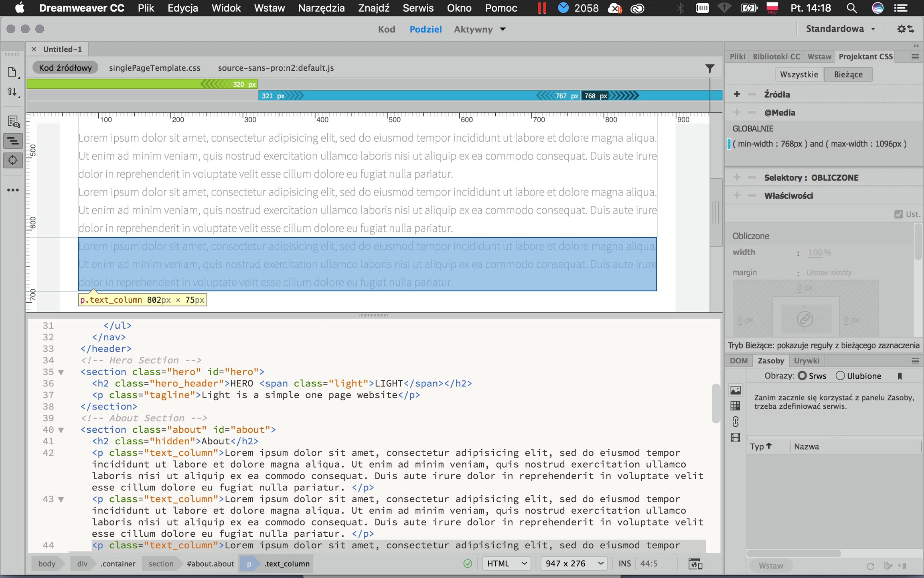Collapse code at line 40 triangle
Image resolution: width=924 pixels, height=578 pixels.
pyautogui.click(x=61, y=430)
